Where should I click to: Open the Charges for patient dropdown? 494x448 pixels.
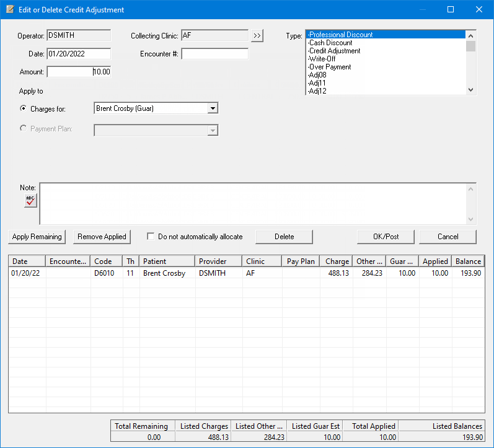(212, 108)
